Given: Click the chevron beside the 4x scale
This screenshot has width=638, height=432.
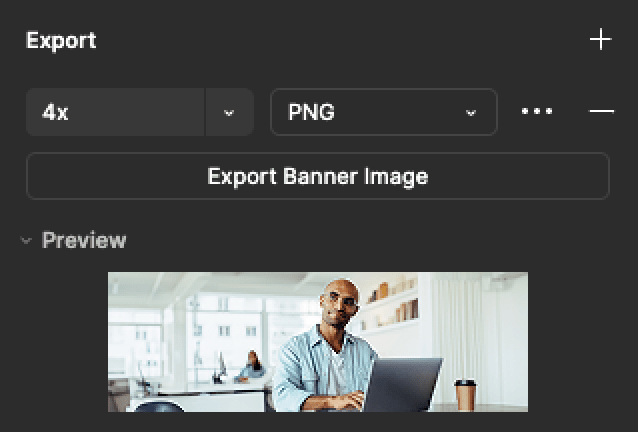Looking at the screenshot, I should (x=229, y=112).
